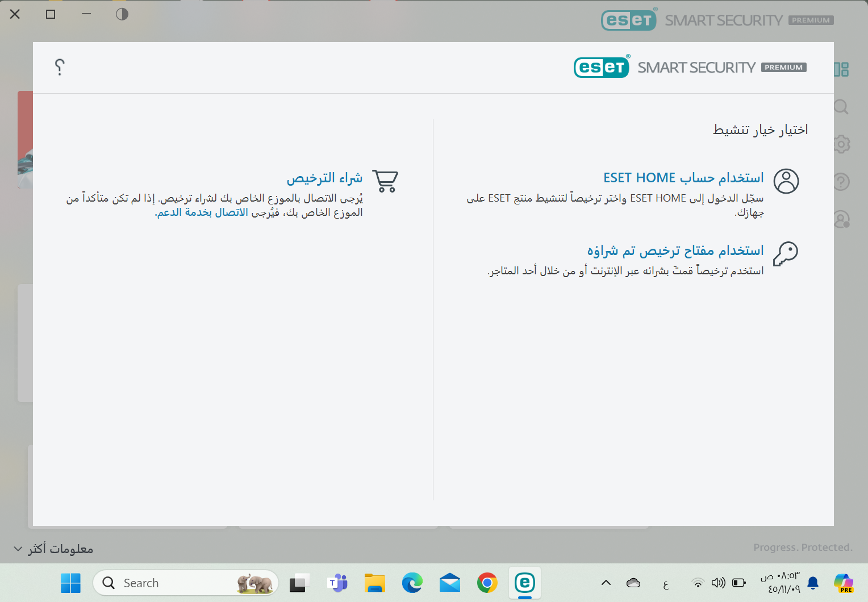Open help and support icon in sidebar

click(841, 182)
